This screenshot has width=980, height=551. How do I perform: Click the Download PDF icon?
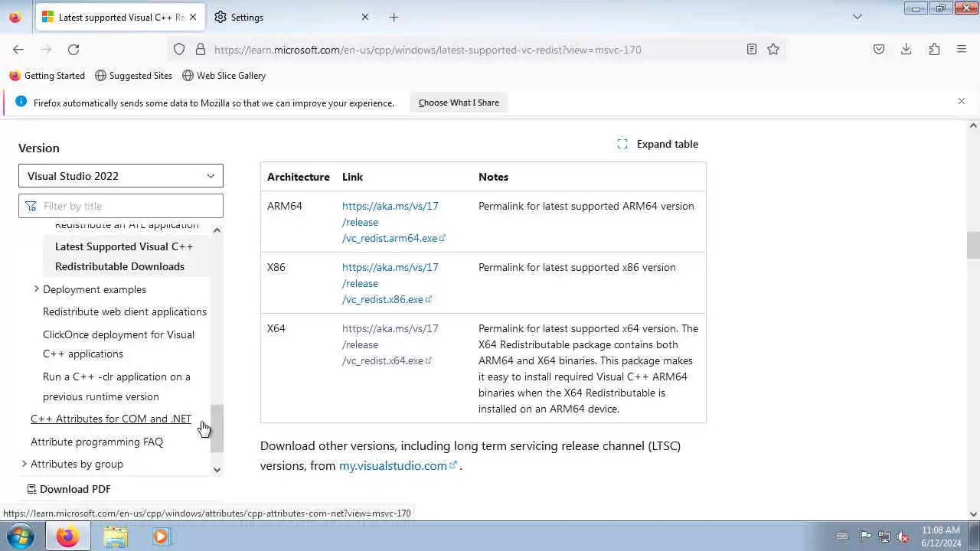32,489
